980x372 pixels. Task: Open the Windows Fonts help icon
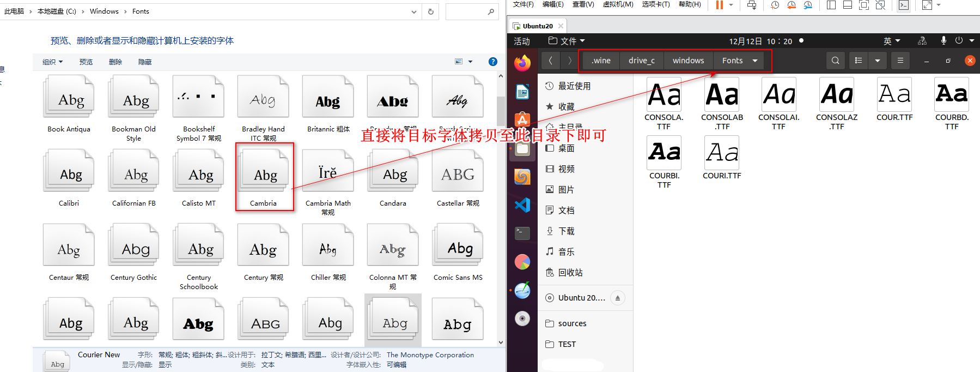pyautogui.click(x=493, y=62)
